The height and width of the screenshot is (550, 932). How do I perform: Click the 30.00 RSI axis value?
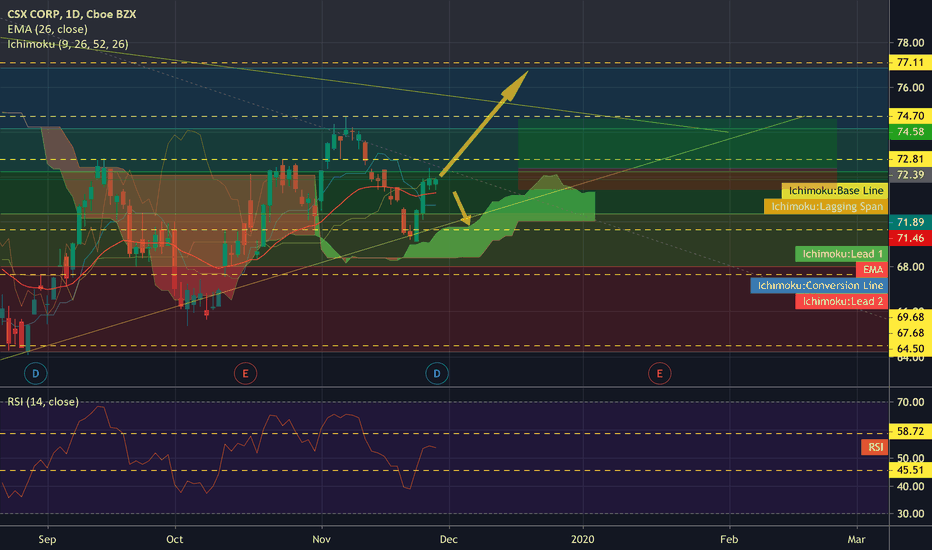[x=911, y=514]
